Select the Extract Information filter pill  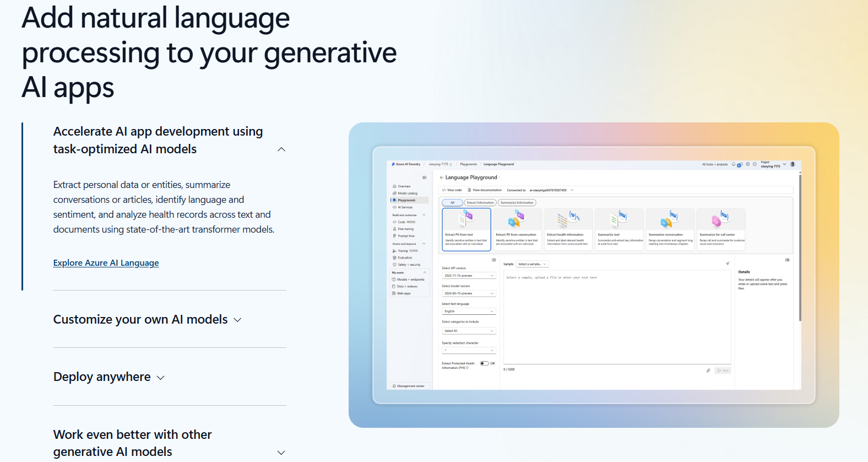pos(480,203)
